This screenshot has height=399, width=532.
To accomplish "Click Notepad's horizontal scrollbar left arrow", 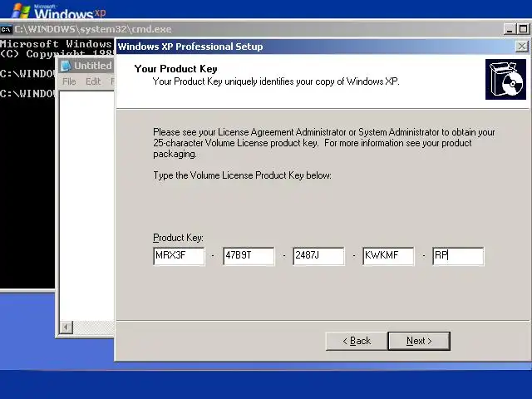I will (x=66, y=328).
